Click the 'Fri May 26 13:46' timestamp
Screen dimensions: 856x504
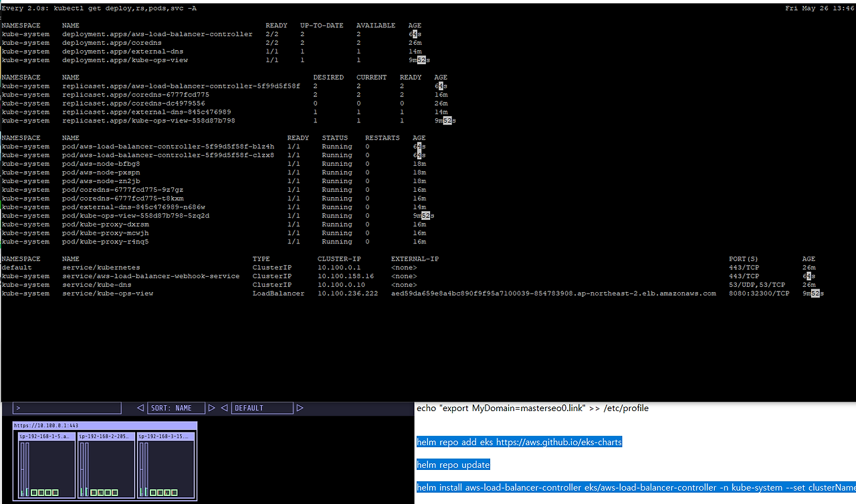point(819,8)
